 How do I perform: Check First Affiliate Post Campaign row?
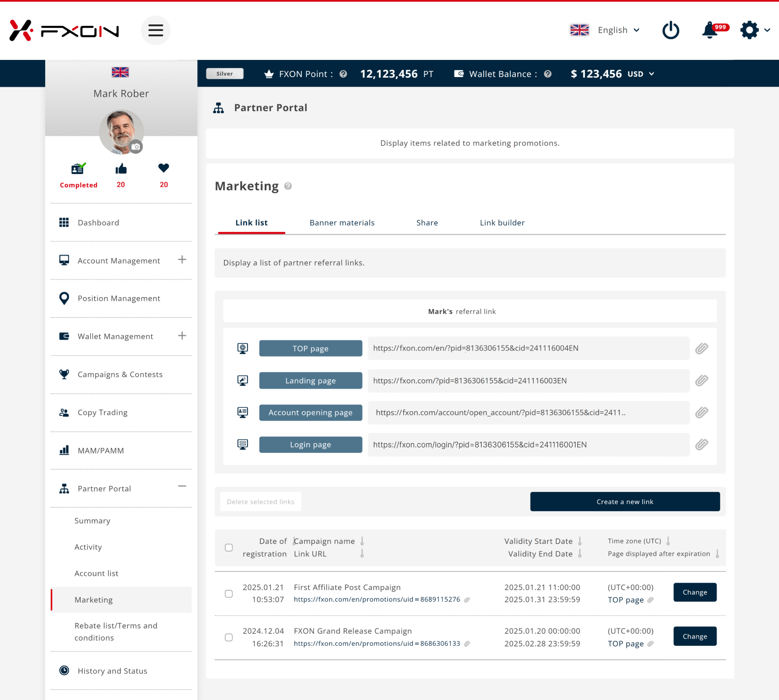point(229,593)
